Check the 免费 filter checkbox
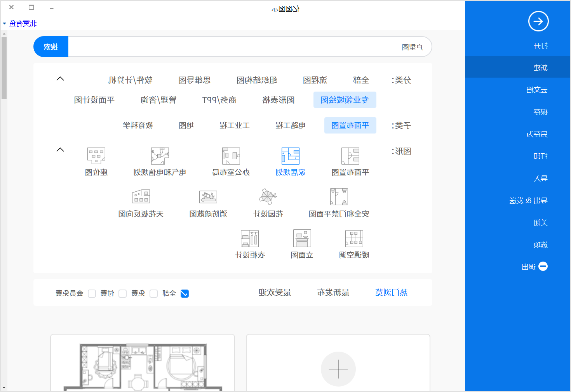The width and height of the screenshot is (571, 392). tap(154, 294)
